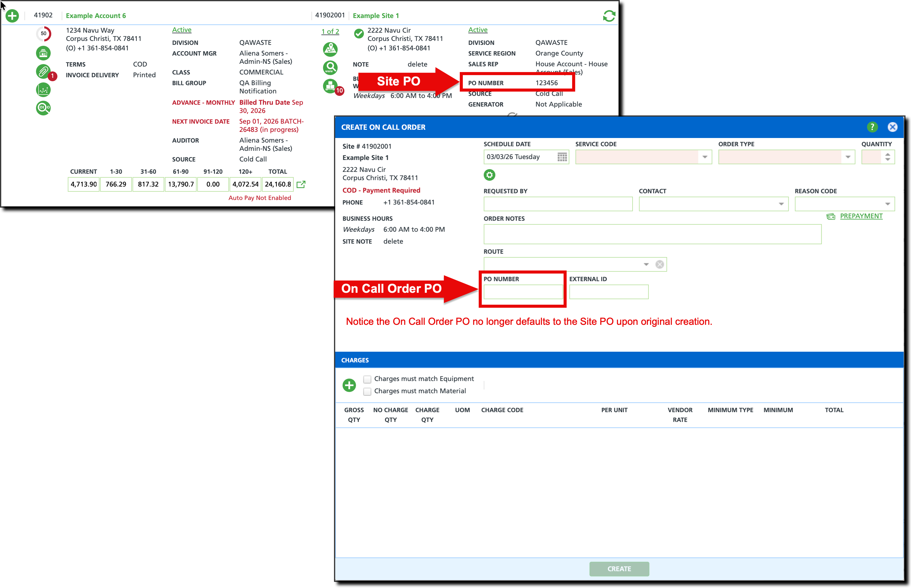Click the PREPAYMENT link
This screenshot has width=911, height=588.
point(861,216)
